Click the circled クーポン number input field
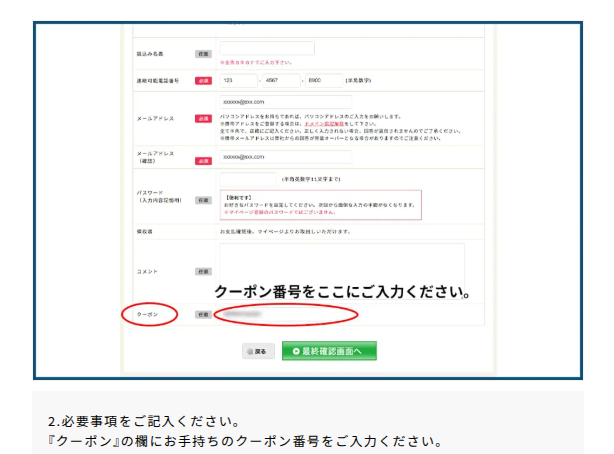 pos(286,314)
